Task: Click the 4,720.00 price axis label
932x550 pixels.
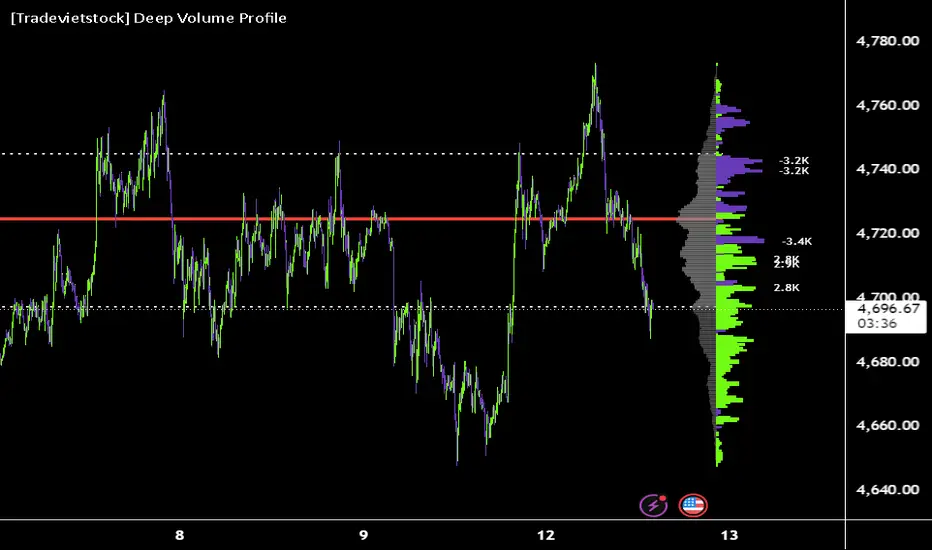Action: tap(887, 233)
